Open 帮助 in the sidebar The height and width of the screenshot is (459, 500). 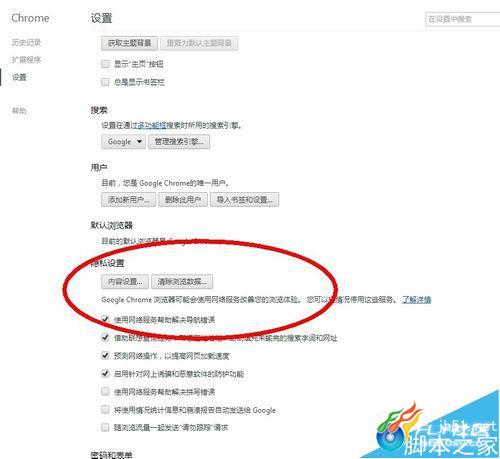19,111
